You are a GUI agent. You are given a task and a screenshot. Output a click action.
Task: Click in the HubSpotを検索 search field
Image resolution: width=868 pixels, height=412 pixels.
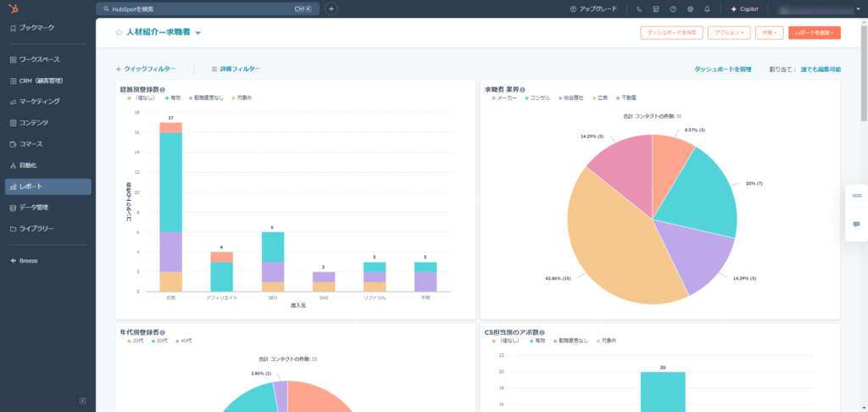click(x=208, y=8)
